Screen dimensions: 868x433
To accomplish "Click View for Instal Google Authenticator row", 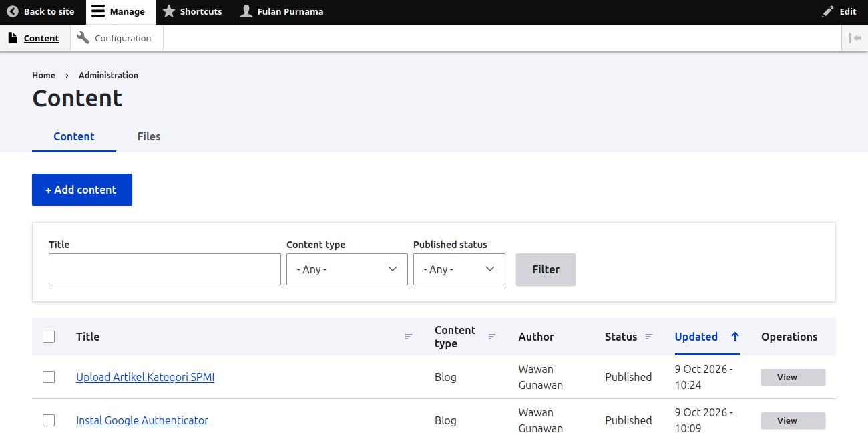I will 793,420.
